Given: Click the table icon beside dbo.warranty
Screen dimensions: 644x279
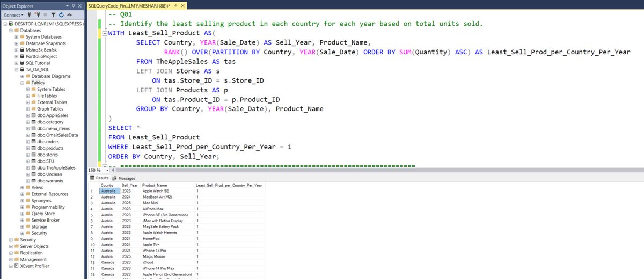Looking at the screenshot, I should point(33,181).
